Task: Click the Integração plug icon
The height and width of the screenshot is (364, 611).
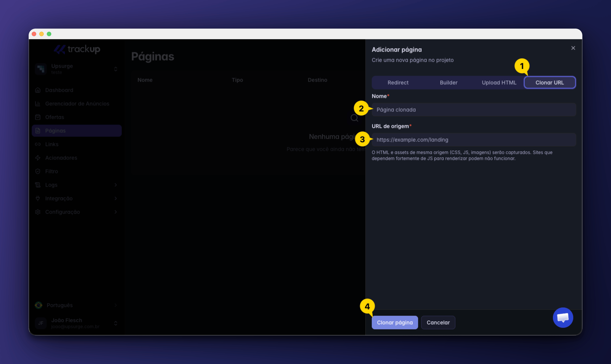Action: tap(38, 198)
